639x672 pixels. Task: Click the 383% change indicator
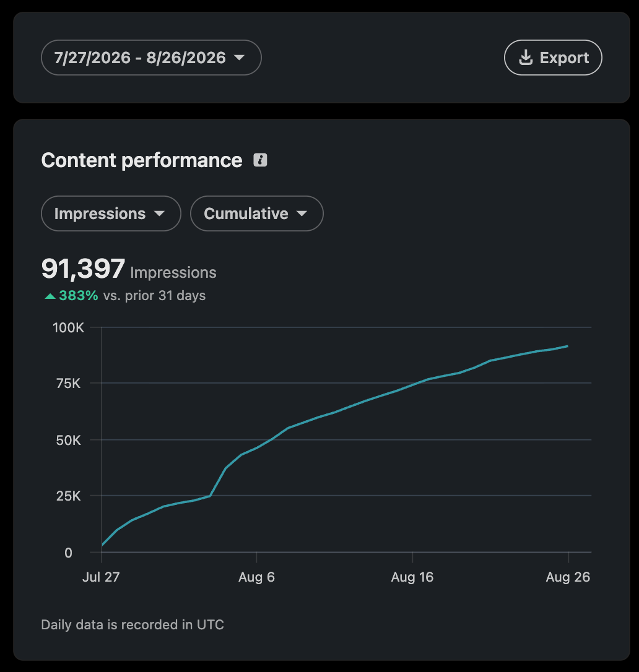click(x=79, y=296)
